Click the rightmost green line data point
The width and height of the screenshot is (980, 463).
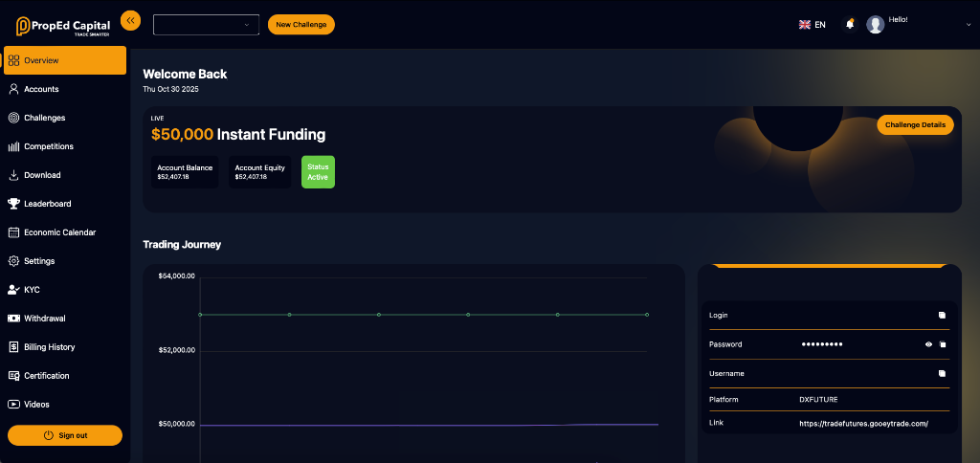[x=647, y=315]
